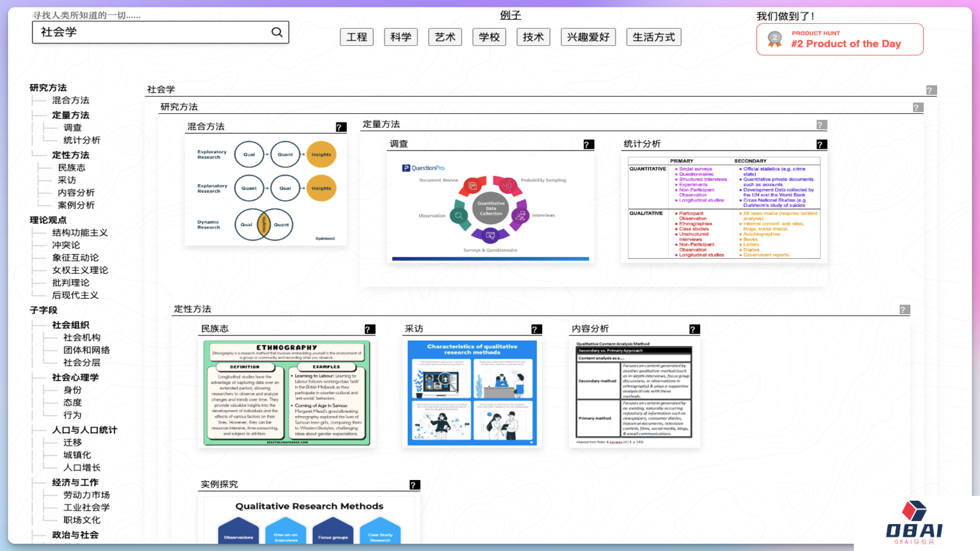Open help icon for 内容分析 card
Viewport: 980px width, 551px height.
(693, 329)
